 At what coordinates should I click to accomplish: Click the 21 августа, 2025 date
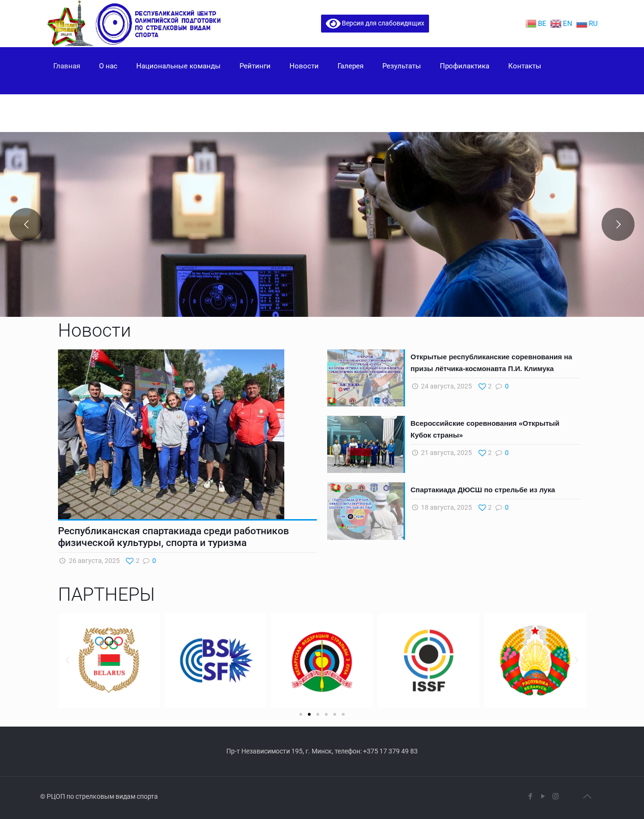[446, 453]
